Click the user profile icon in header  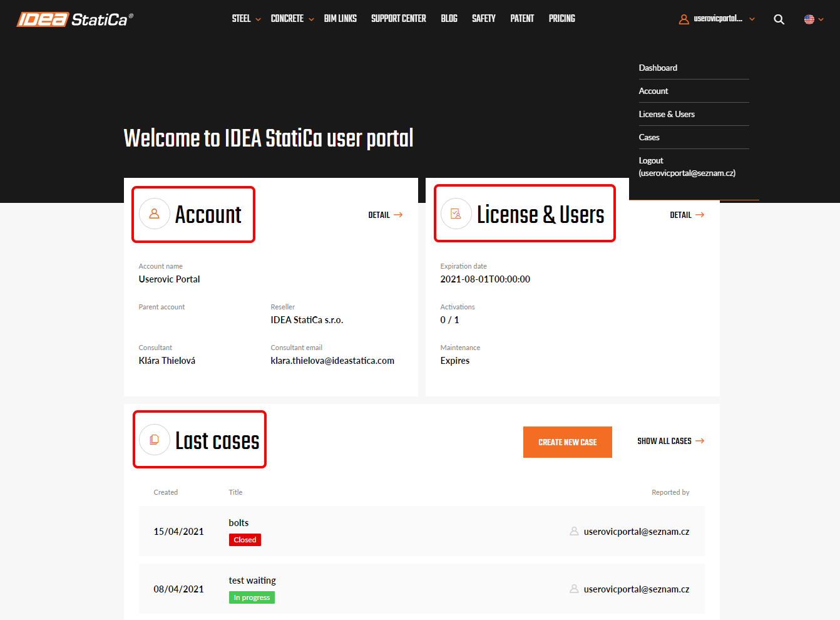tap(684, 19)
